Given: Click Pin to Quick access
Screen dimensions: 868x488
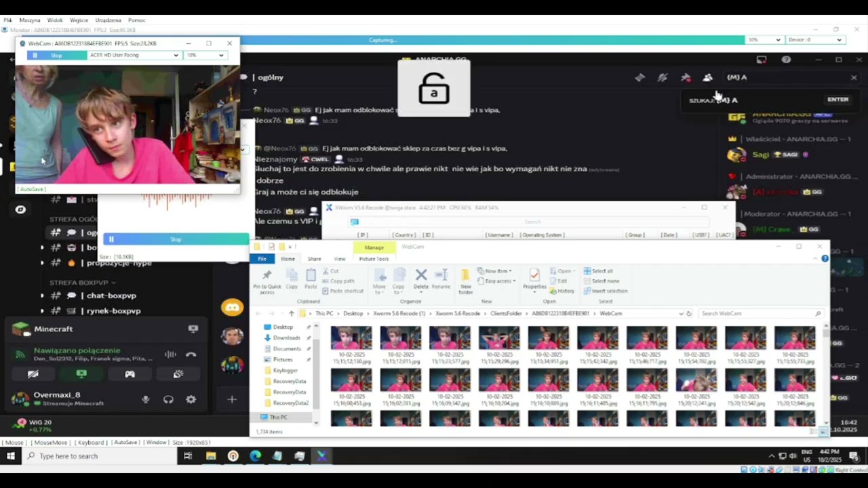Looking at the screenshot, I should [x=267, y=281].
